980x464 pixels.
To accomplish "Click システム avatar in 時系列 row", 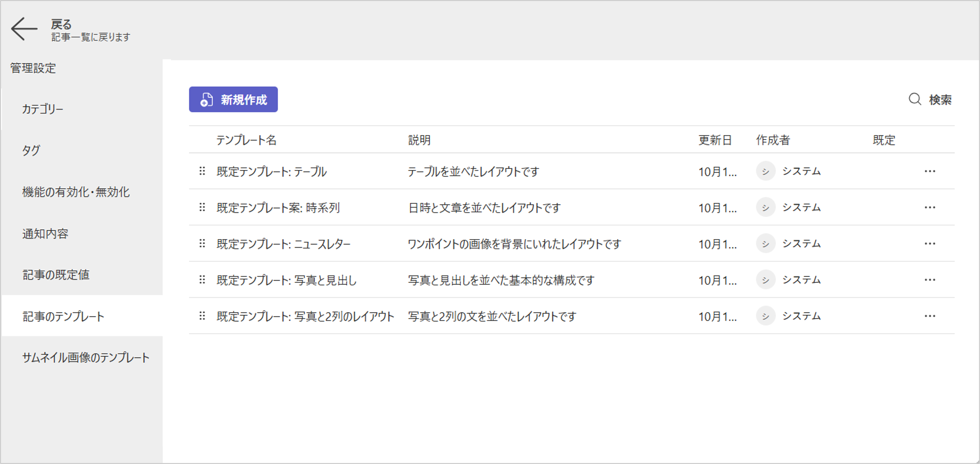I will [x=765, y=207].
